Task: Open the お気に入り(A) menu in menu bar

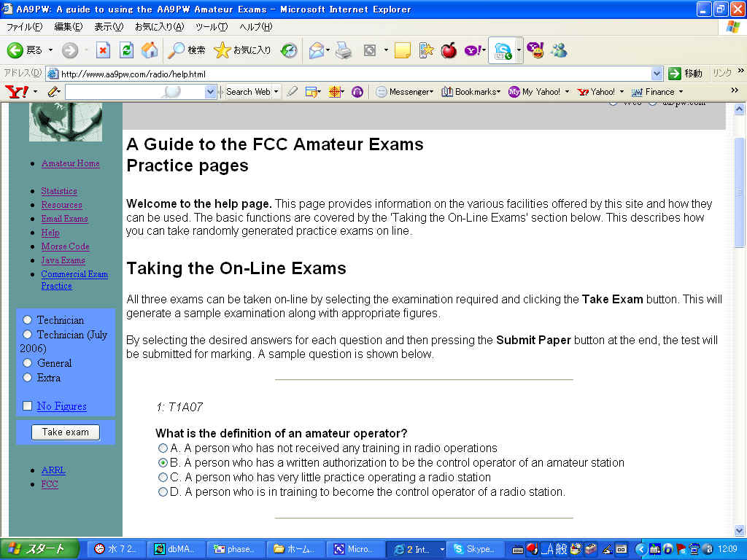Action: coord(159,27)
